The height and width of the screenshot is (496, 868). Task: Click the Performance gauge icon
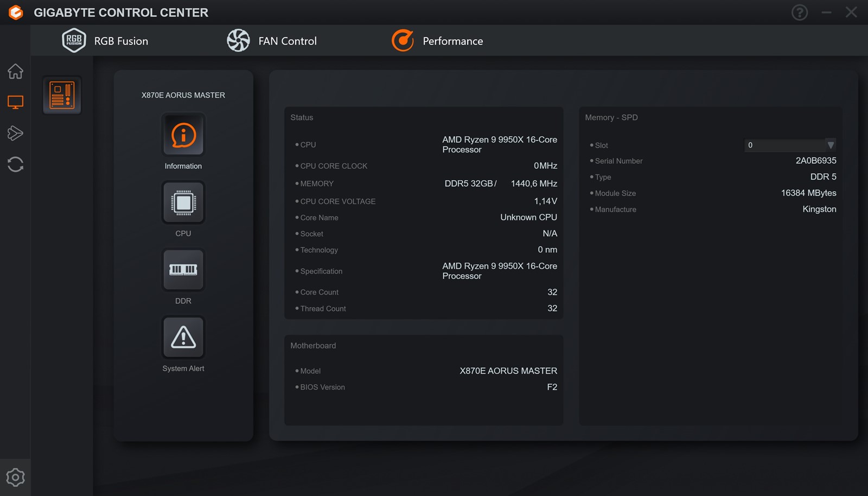[x=403, y=41]
